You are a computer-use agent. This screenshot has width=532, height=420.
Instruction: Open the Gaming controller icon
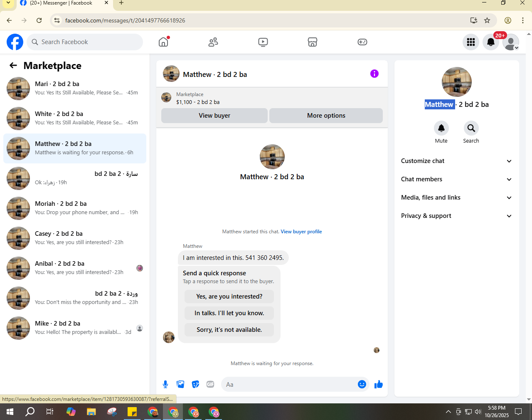tap(362, 42)
